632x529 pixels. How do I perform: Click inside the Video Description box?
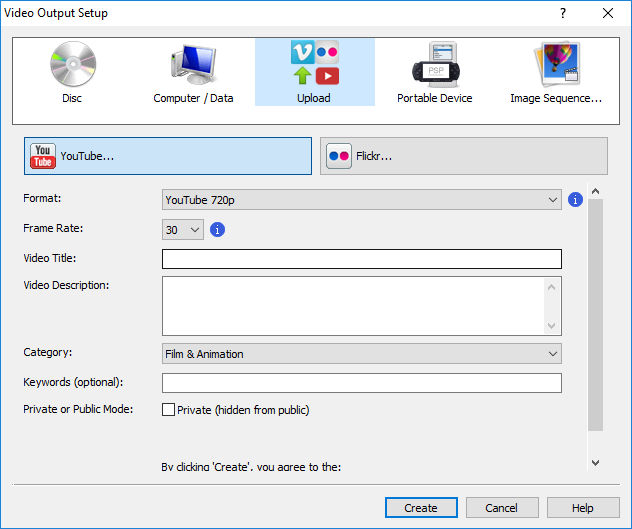click(353, 306)
